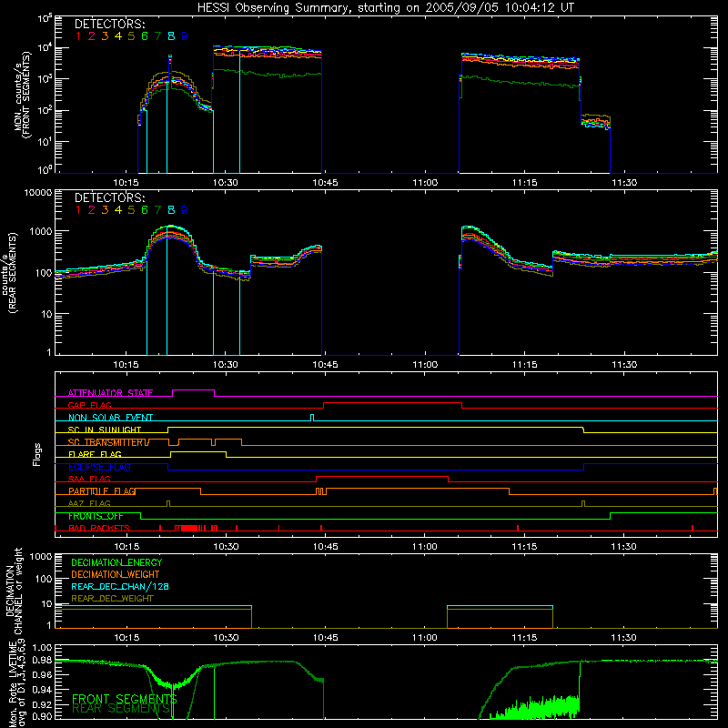This screenshot has width=728, height=728.
Task: Click red detector 1 in rear segments legend
Action: click(x=78, y=210)
